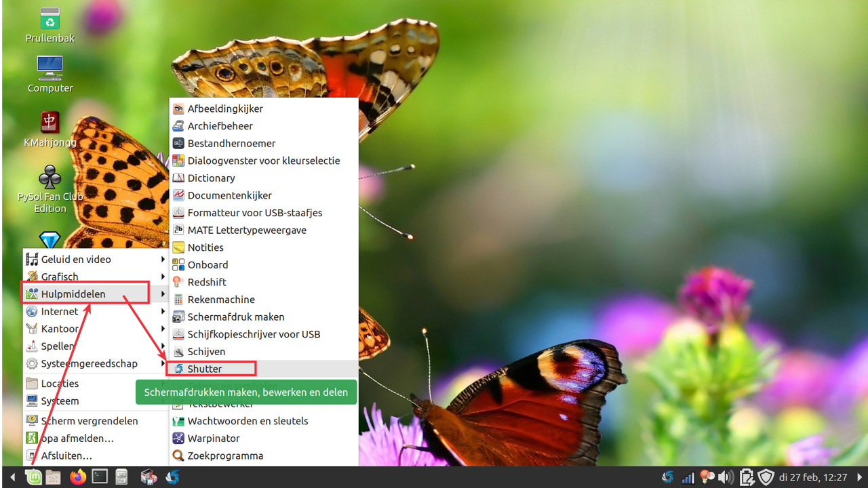
Task: Launch Firefox from the panel
Action: [x=78, y=477]
